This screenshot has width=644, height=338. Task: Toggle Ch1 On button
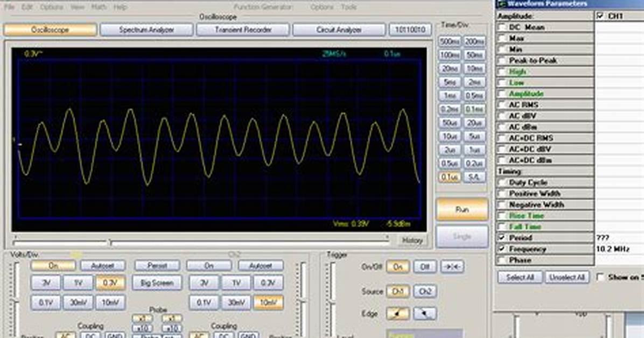point(53,266)
